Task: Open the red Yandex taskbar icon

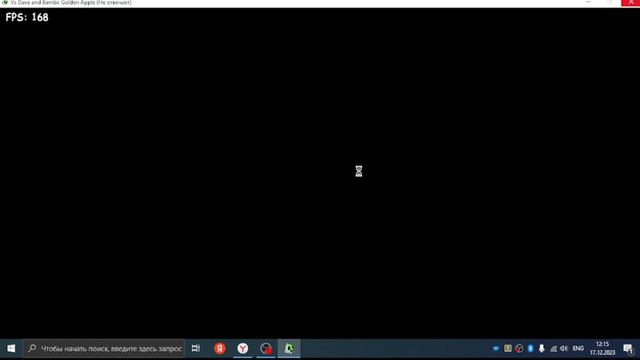Action: [220, 349]
